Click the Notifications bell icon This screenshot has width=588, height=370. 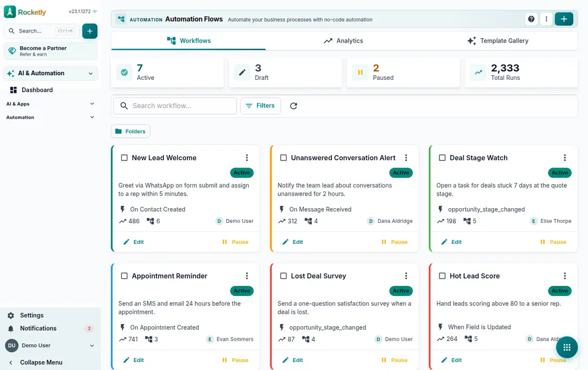click(x=11, y=328)
